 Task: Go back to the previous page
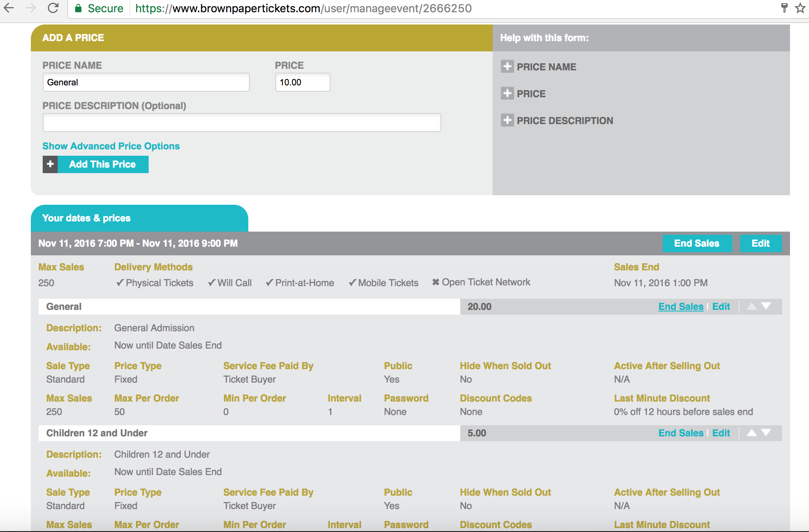click(x=9, y=8)
